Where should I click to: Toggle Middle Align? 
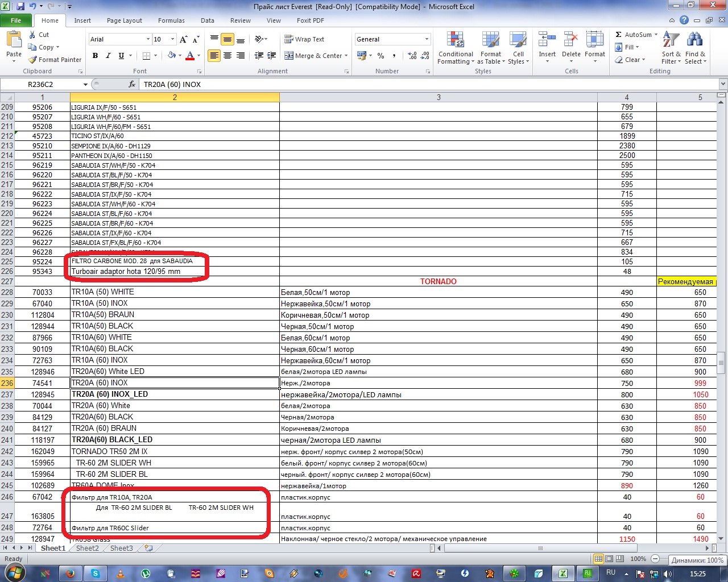pos(227,39)
